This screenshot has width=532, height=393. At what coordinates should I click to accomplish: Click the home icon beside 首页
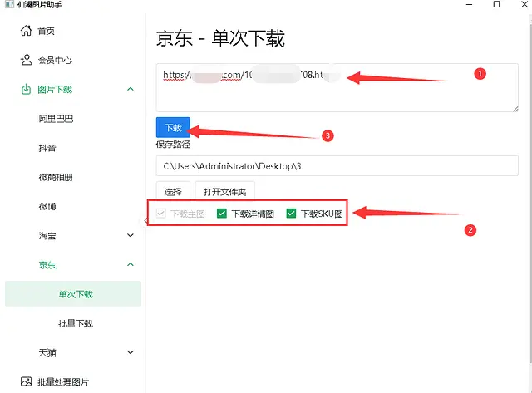[26, 31]
